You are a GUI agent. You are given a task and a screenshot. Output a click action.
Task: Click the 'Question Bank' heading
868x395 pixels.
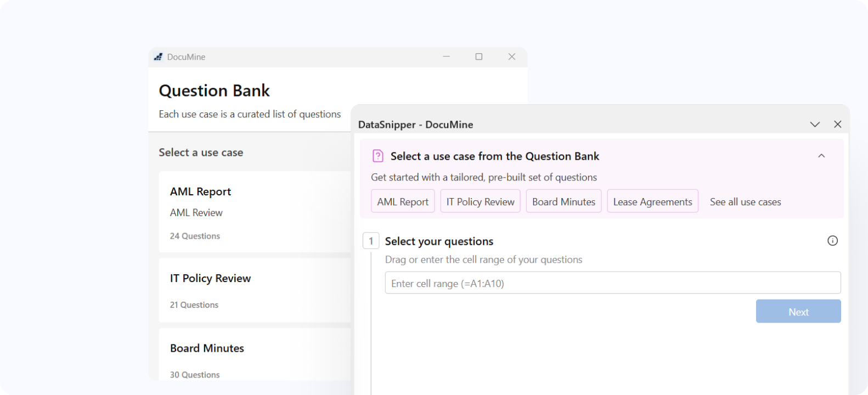click(x=214, y=91)
